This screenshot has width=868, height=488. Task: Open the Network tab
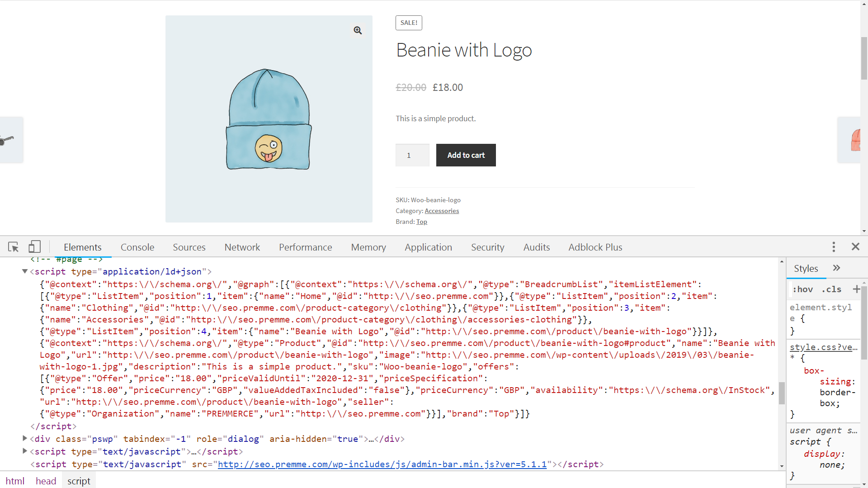coord(242,247)
